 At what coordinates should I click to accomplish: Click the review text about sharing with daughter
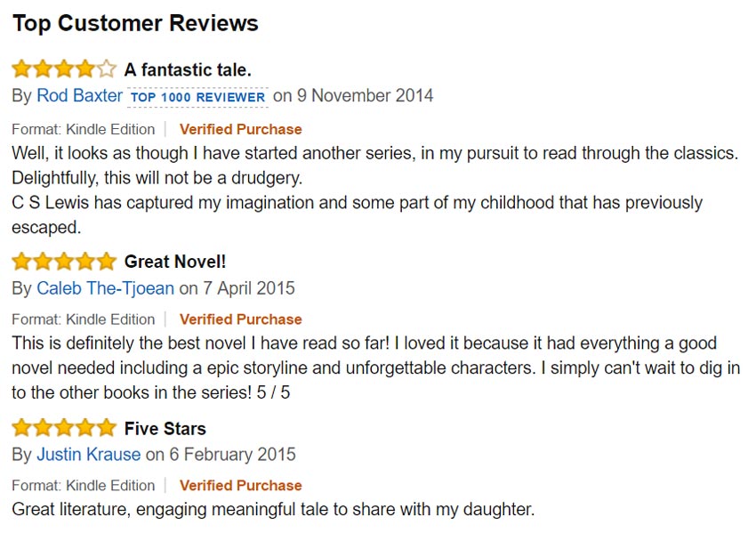[x=273, y=509]
